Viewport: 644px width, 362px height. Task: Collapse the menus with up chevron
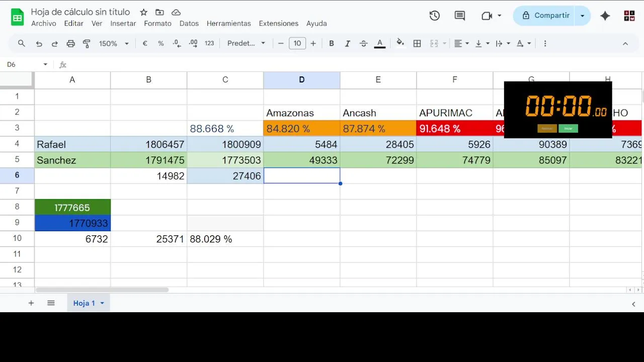coord(625,44)
